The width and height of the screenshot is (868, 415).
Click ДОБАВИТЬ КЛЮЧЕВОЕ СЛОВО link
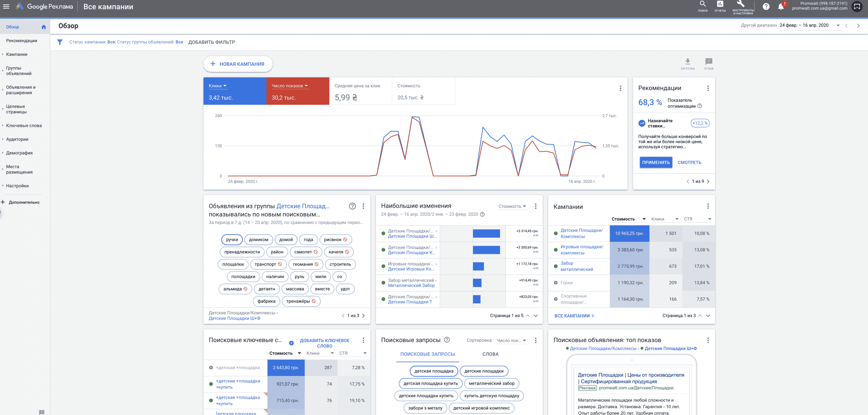point(324,343)
